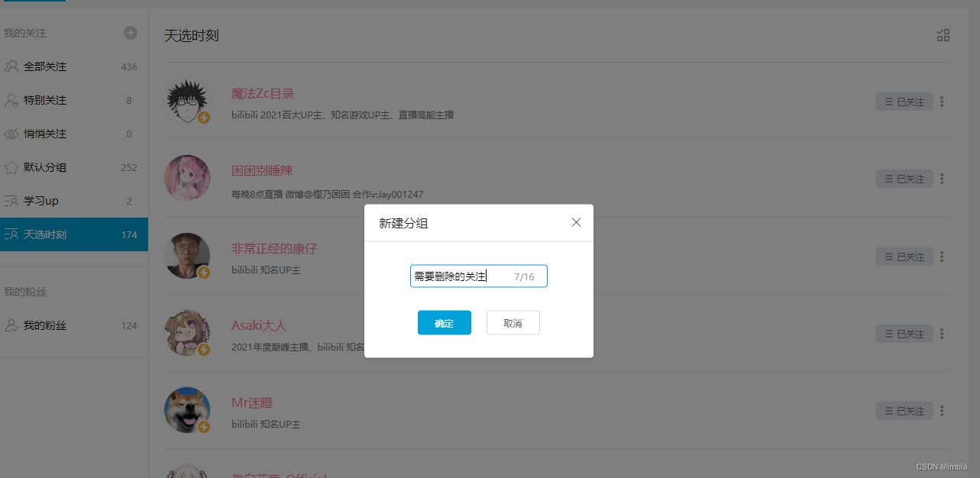
Task: Open more options dots for 魔法Zc目录
Action: coord(942,102)
